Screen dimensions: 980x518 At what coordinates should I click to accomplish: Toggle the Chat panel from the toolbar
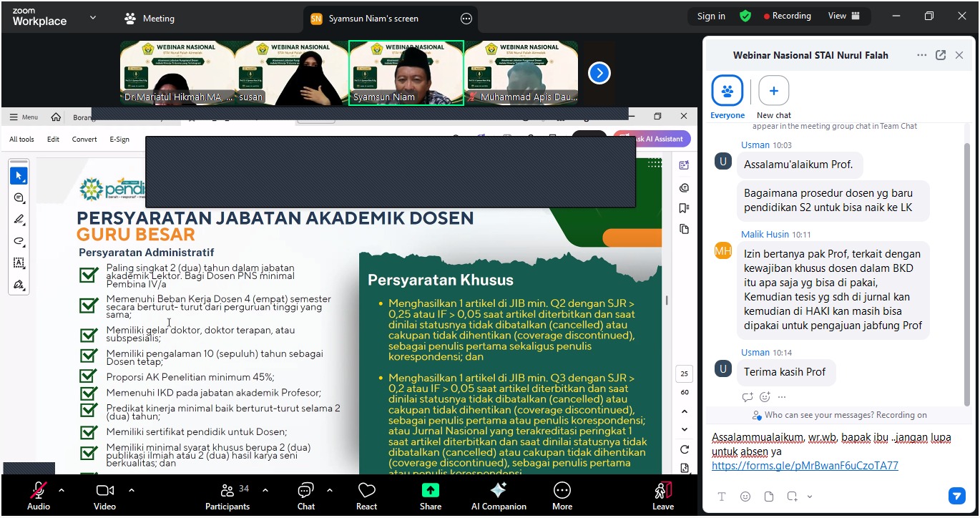(x=306, y=496)
